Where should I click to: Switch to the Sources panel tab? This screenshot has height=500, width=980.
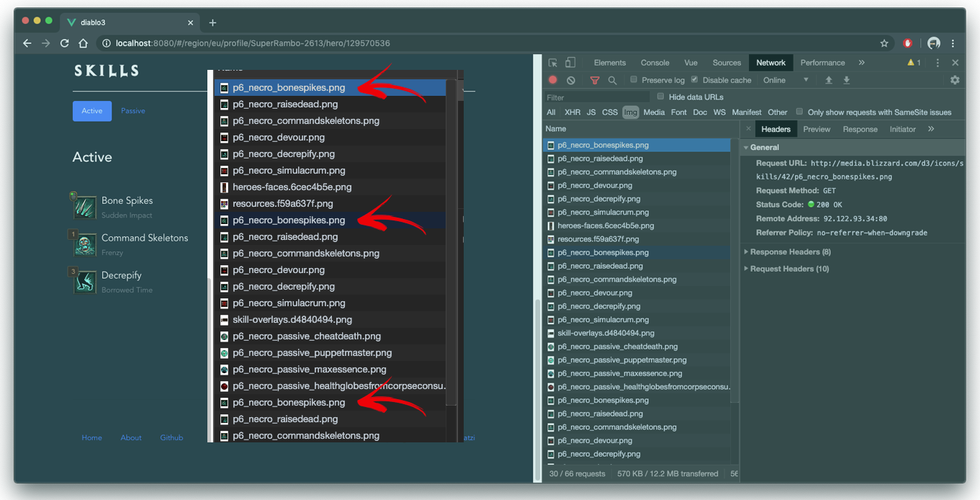coord(727,63)
